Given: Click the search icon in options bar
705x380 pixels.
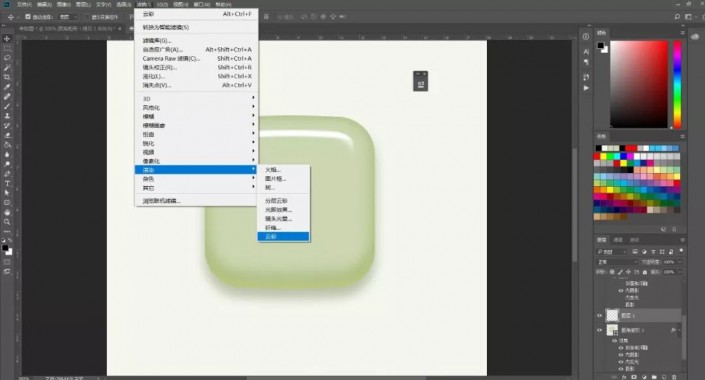Looking at the screenshot, I should point(677,17).
